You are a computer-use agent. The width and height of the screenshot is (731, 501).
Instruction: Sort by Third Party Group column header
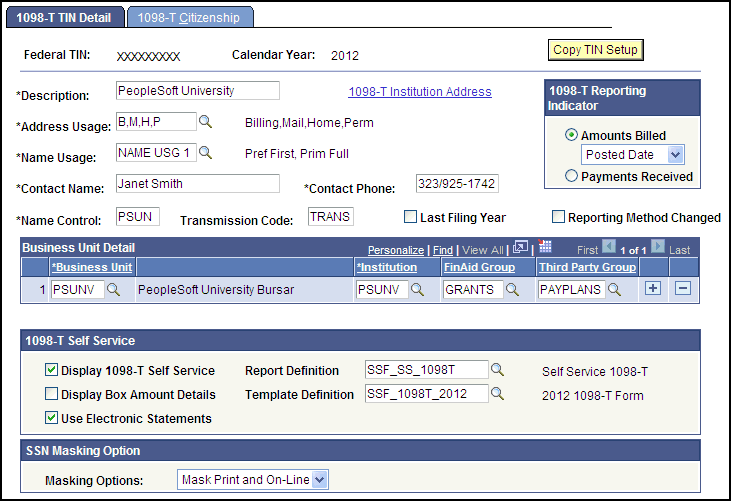[587, 267]
